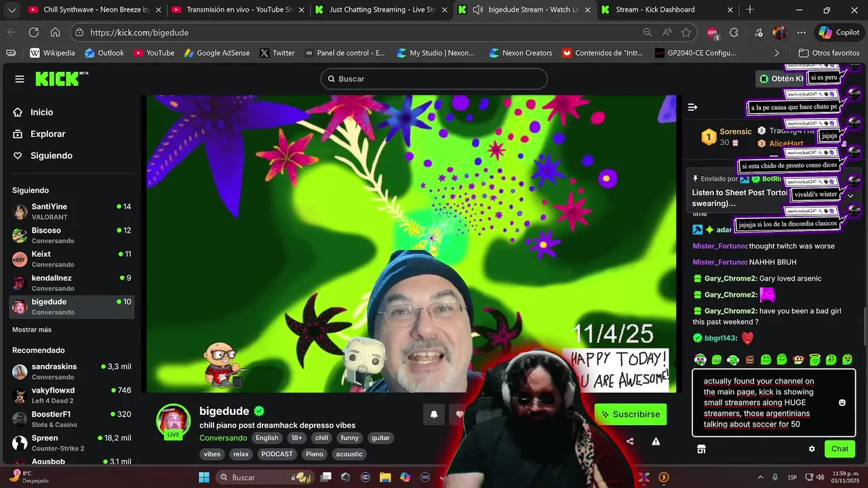868x488 pixels.
Task: Click the browser address bar URL
Action: pos(139,33)
